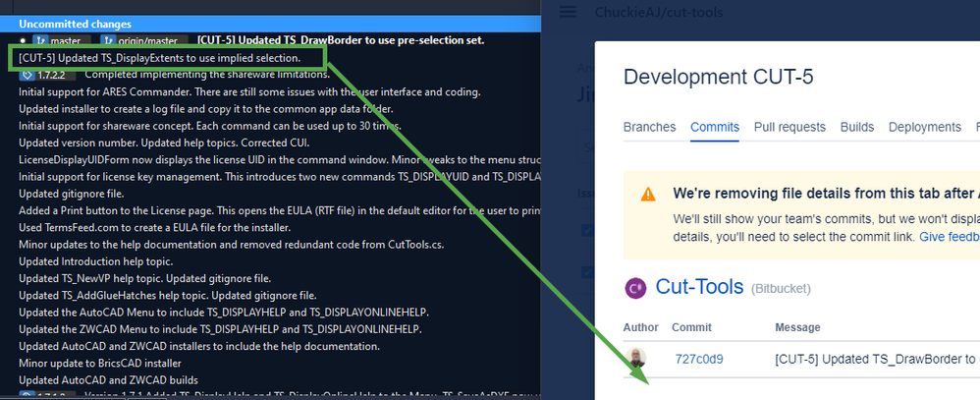Click the Jira commit message '[CUT-5] Updated TS_DrawBorder'
Image resolution: width=980 pixels, height=400 pixels.
877,360
